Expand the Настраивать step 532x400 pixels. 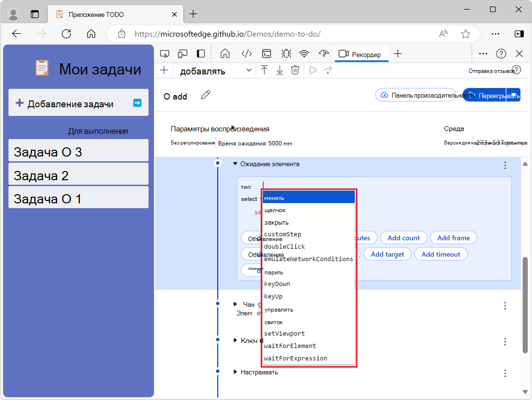click(235, 372)
